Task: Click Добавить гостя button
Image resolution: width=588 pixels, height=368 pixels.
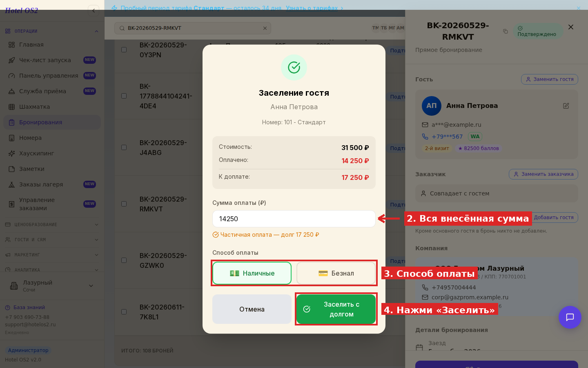Action: pyautogui.click(x=554, y=218)
